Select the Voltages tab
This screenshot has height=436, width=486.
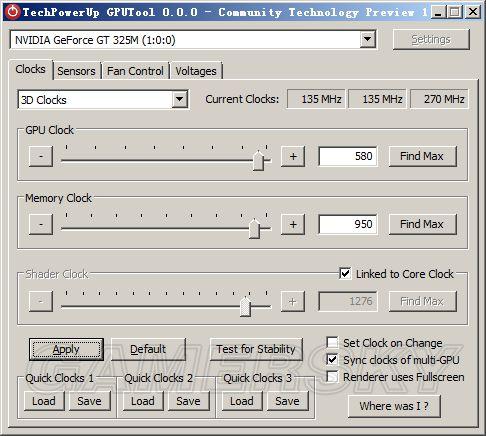coord(196,71)
